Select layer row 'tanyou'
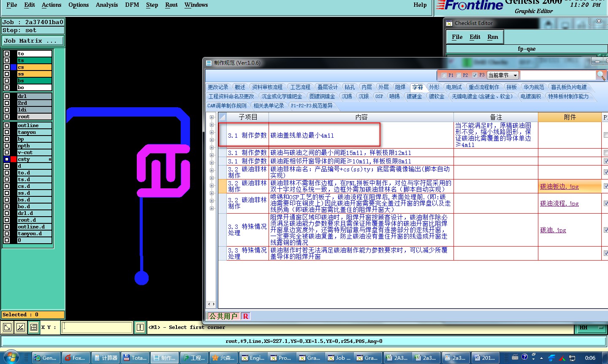The image size is (608, 364). pyautogui.click(x=34, y=132)
